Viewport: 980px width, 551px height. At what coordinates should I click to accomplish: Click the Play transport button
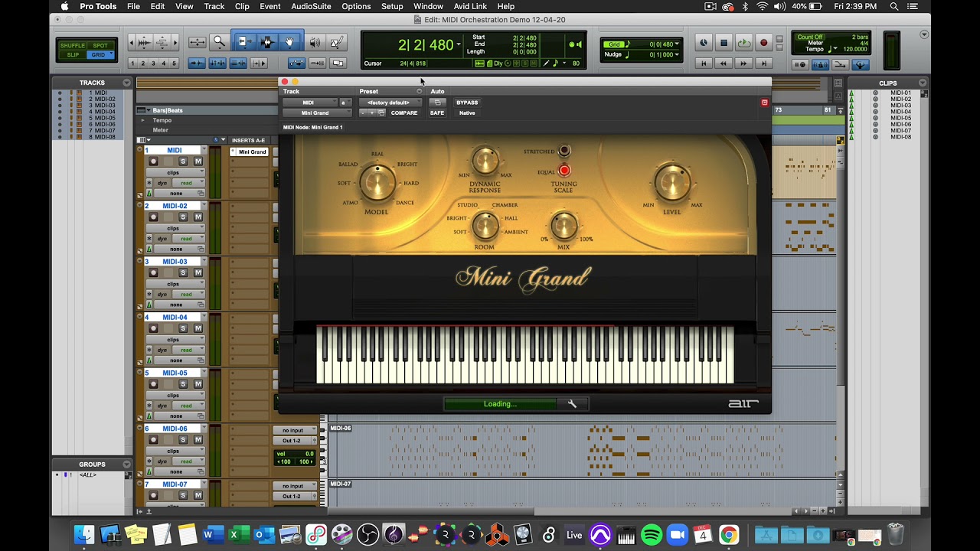pos(743,43)
